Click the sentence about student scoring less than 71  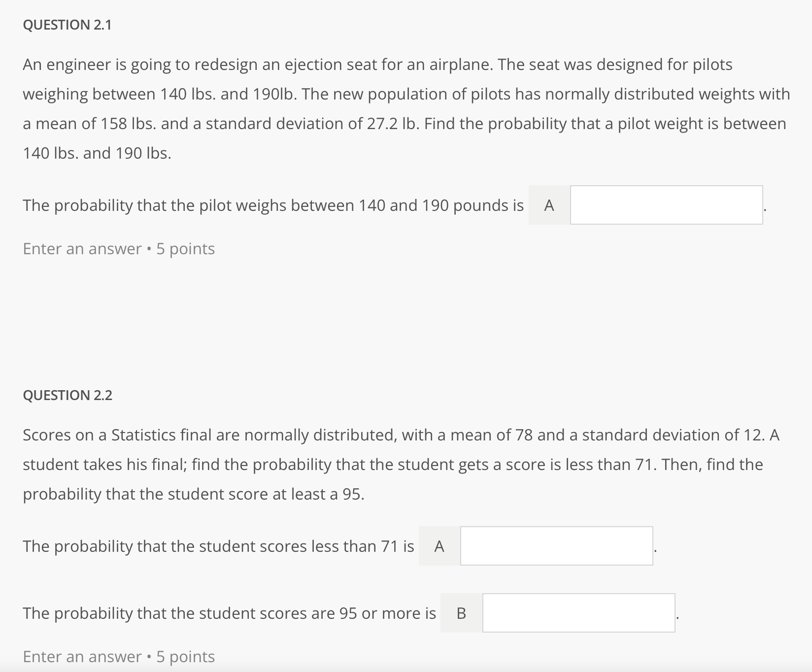point(218,546)
